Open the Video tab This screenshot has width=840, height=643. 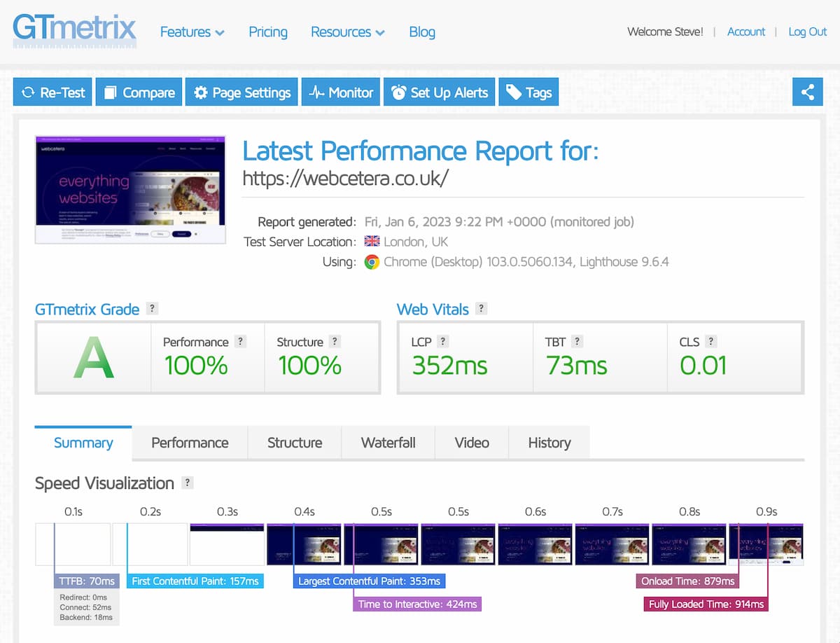pos(472,443)
